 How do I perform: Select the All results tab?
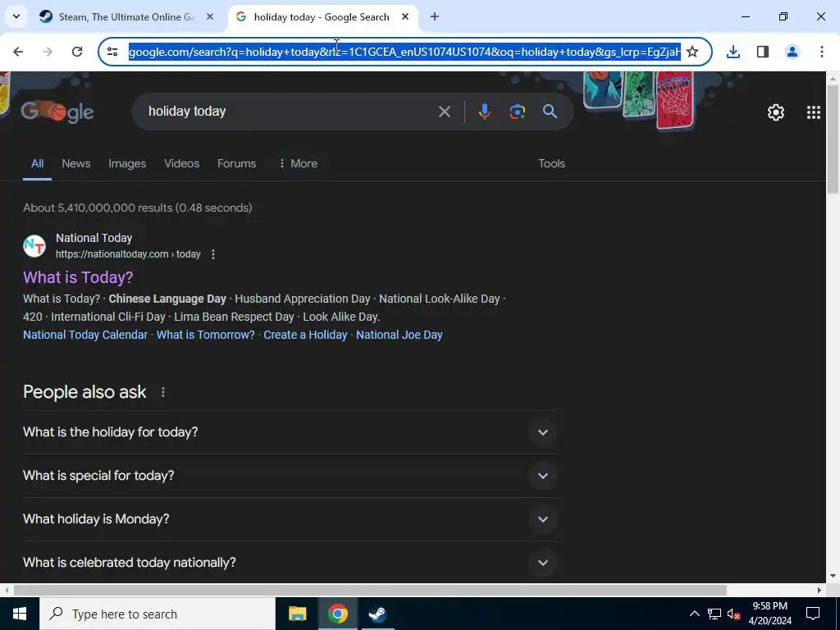(x=37, y=163)
